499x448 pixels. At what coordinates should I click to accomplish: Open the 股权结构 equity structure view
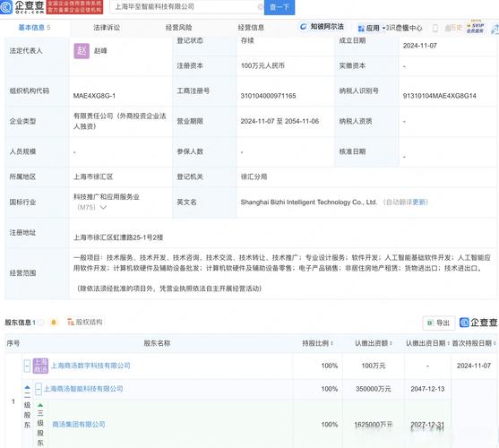(84, 322)
